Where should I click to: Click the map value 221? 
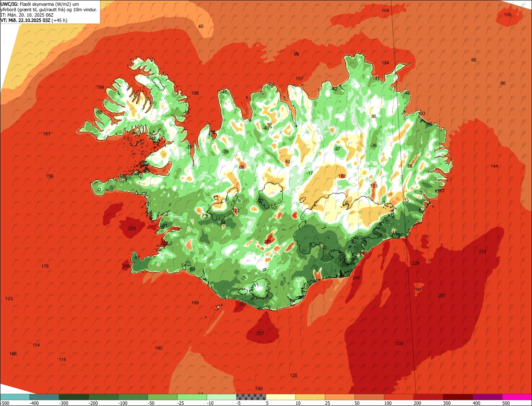(x=267, y=242)
